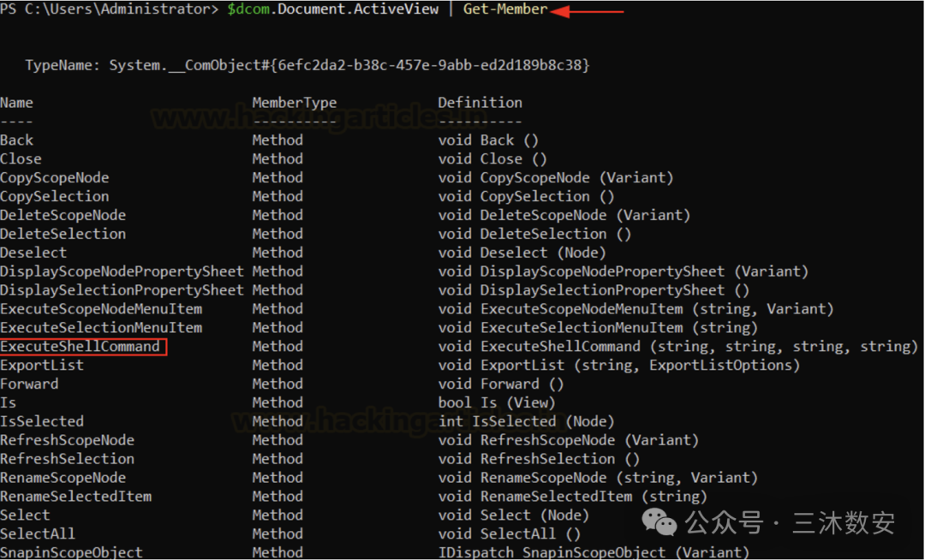925x560 pixels.
Task: Select the void ExecuteShellCommand four-string definition
Action: [x=678, y=347]
